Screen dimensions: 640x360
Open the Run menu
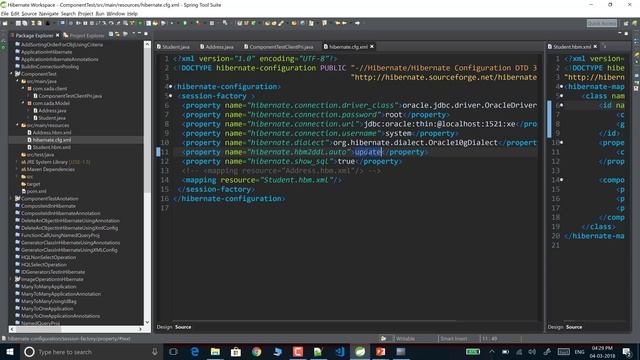[x=100, y=13]
